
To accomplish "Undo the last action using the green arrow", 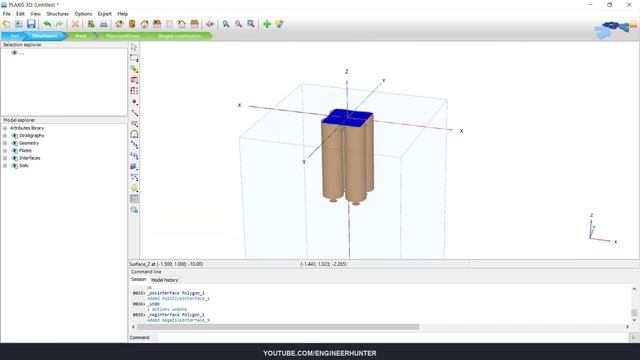I will click(x=47, y=24).
